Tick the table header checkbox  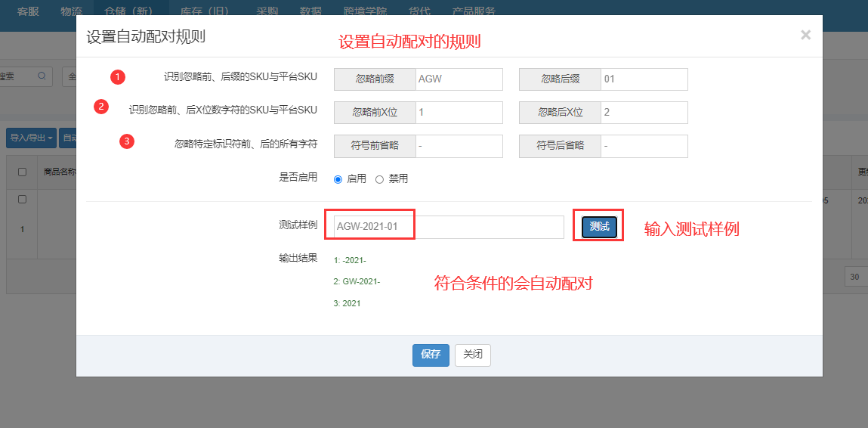coord(22,172)
